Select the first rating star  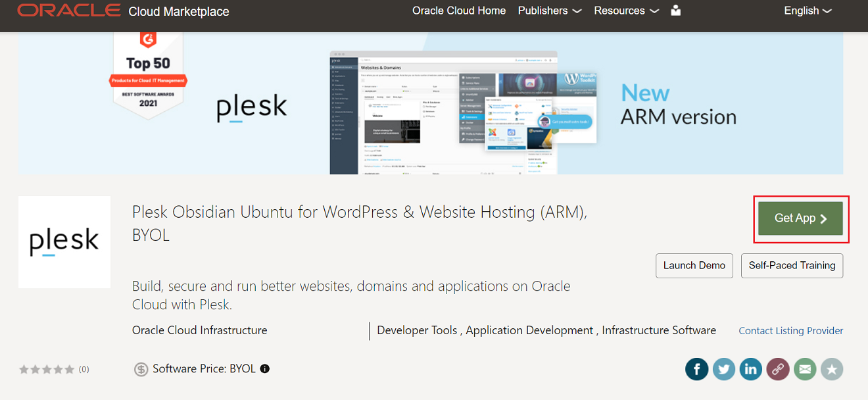coord(24,369)
